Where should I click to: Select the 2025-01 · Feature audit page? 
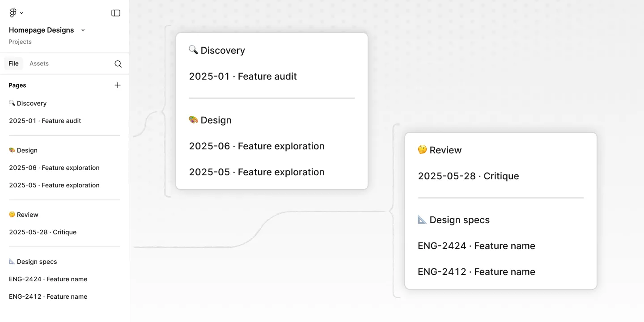pyautogui.click(x=45, y=121)
